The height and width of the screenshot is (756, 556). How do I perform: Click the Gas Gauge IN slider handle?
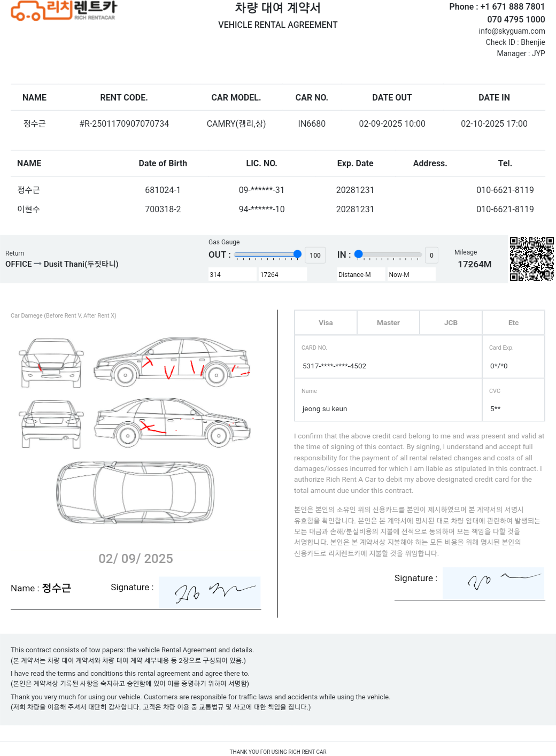[359, 254]
